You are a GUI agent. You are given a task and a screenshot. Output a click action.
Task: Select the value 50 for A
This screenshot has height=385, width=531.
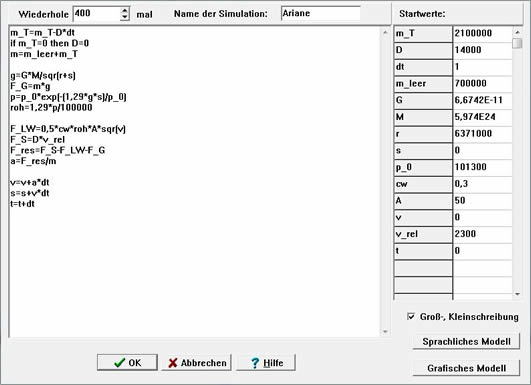[483, 201]
